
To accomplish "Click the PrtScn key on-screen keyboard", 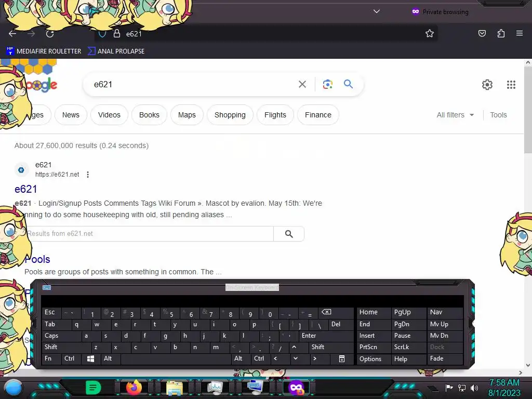I will 374,347.
